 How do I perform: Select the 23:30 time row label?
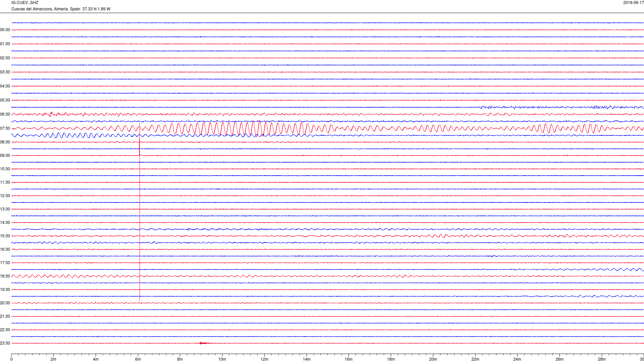(x=5, y=343)
